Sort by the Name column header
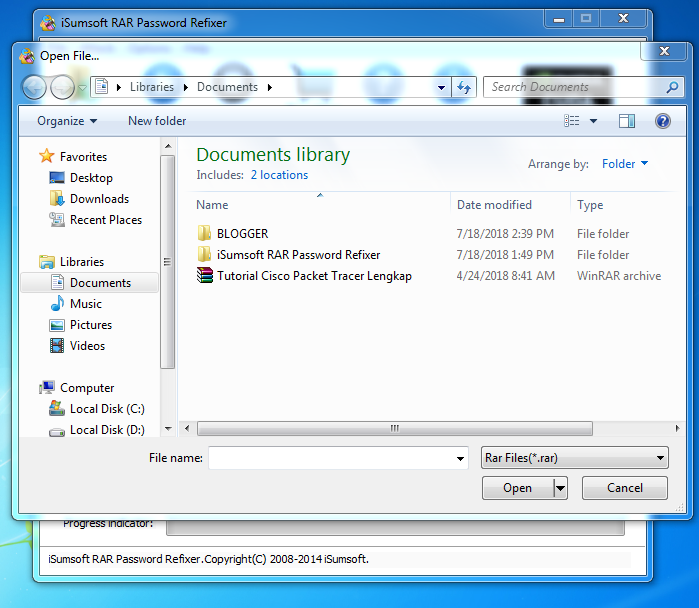 [x=212, y=205]
